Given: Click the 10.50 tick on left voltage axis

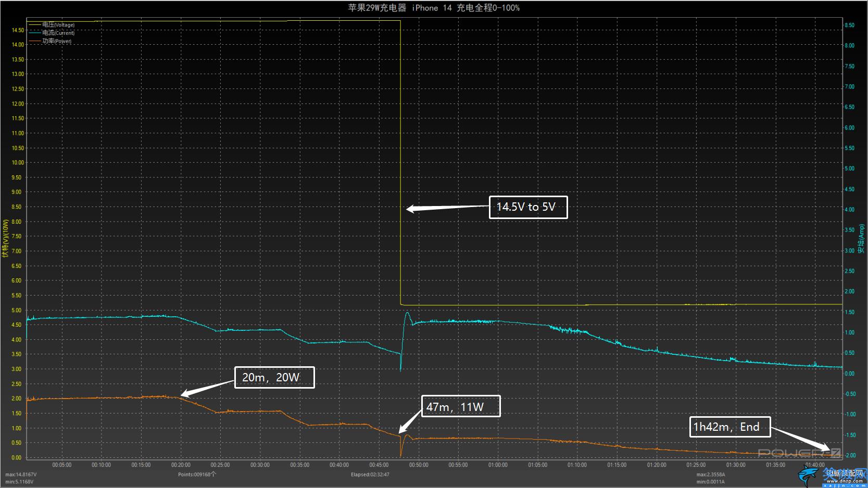Looking at the screenshot, I should tap(18, 148).
